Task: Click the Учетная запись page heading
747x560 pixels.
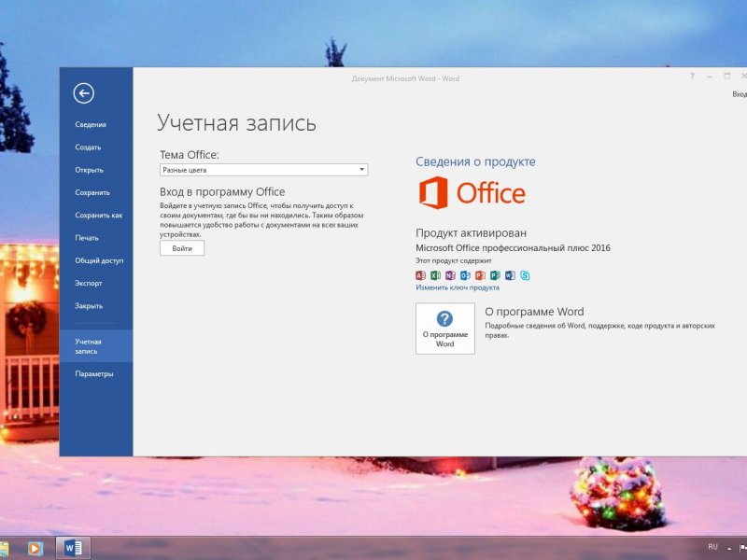Action: pos(237,123)
